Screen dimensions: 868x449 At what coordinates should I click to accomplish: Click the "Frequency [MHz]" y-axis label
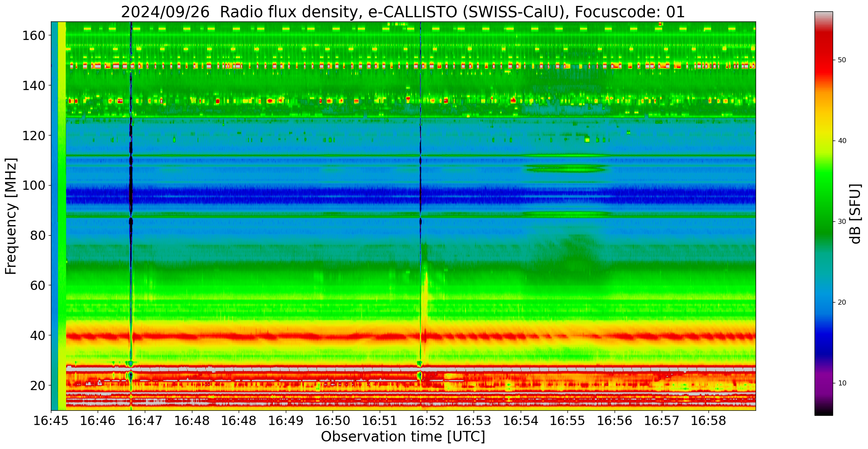click(11, 216)
